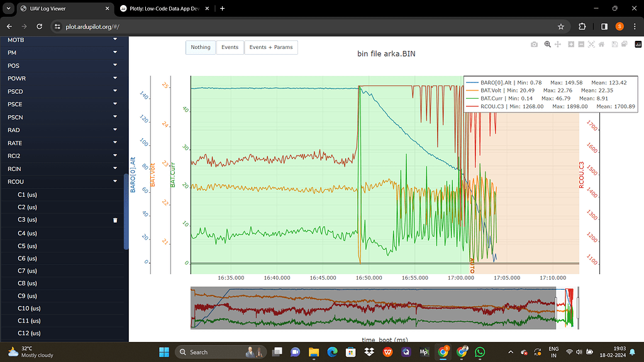Add C5 (us) field to the plot

tap(27, 246)
